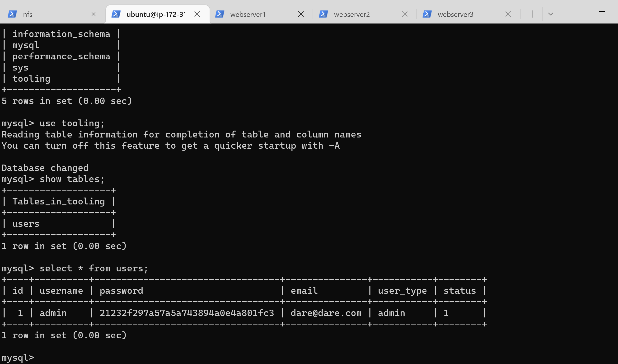Screen dimensions: 618x364
Task: Close the webserver3 tab
Action: 508,14
